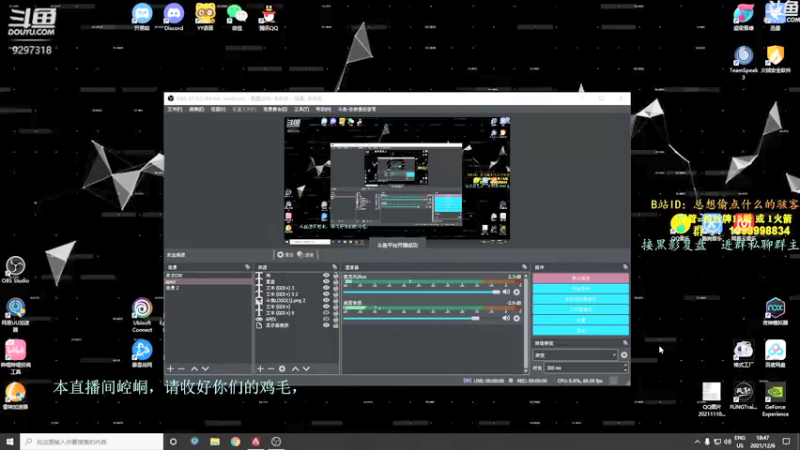This screenshot has height=450, width=800.
Task: Open the scene transition type dropdown
Action: click(x=575, y=355)
